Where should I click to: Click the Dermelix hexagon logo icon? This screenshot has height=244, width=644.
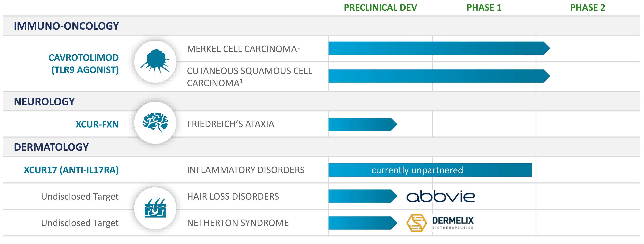(x=416, y=223)
